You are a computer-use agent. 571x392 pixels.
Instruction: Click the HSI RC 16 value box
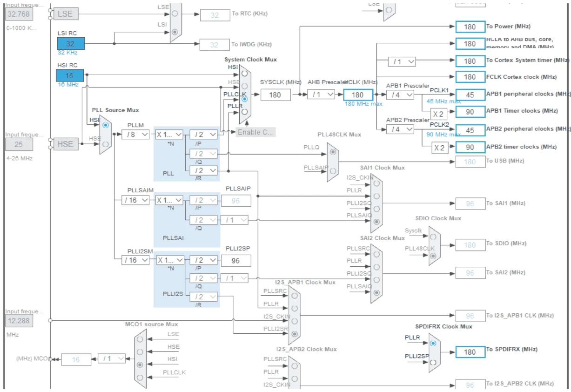click(x=70, y=75)
